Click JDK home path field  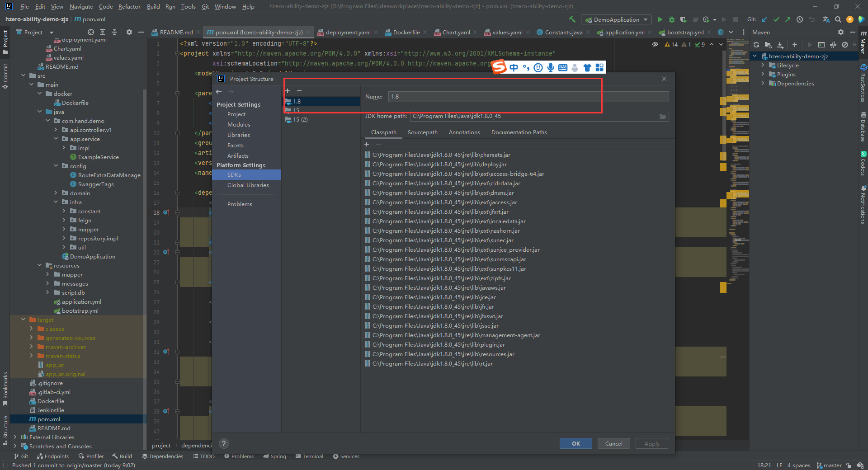(x=534, y=116)
